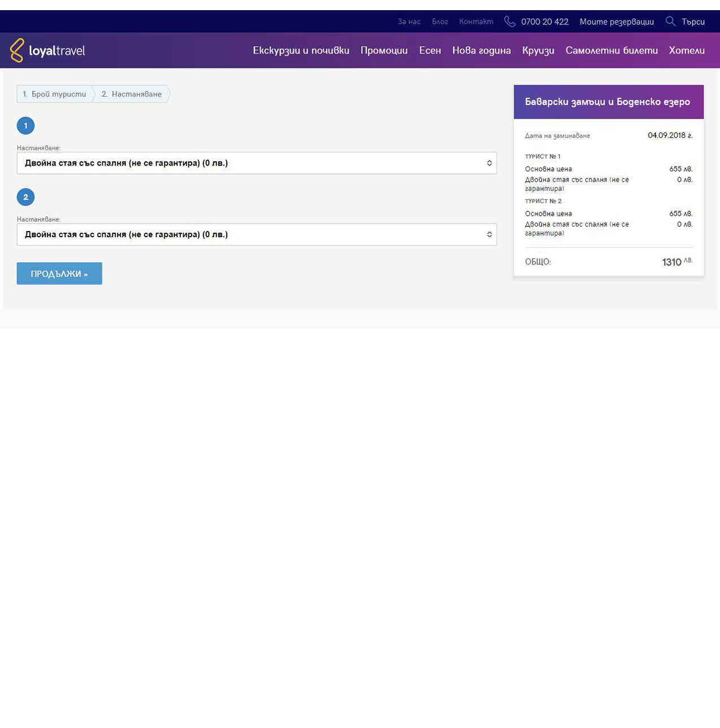The image size is (720, 728).
Task: Open the Хотели menu item
Action: [687, 50]
